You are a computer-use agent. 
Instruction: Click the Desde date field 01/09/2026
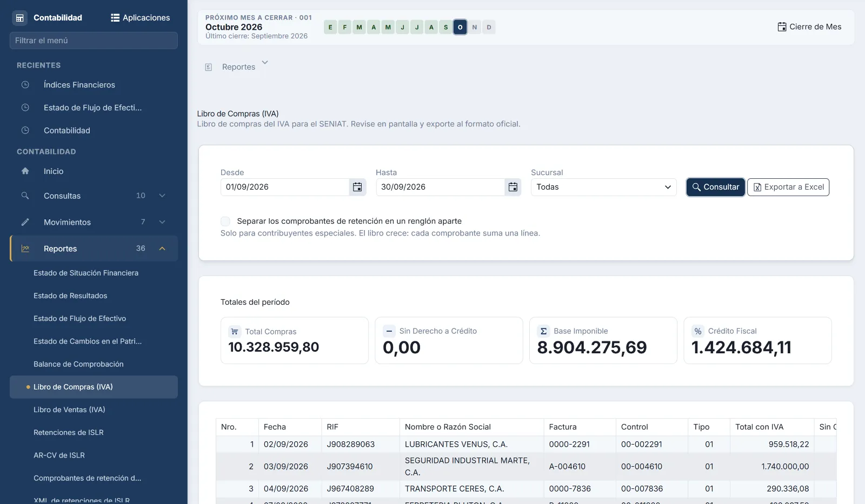coord(285,187)
